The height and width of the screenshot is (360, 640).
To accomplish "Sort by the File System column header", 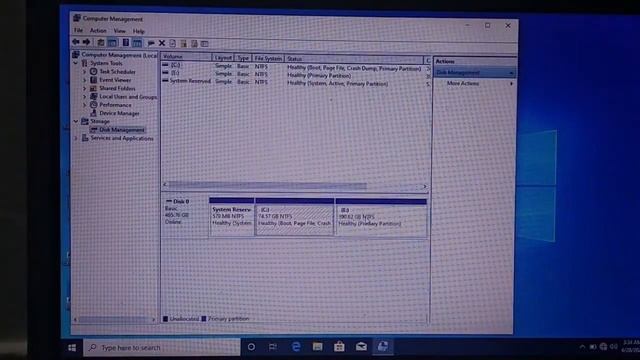I will point(268,58).
